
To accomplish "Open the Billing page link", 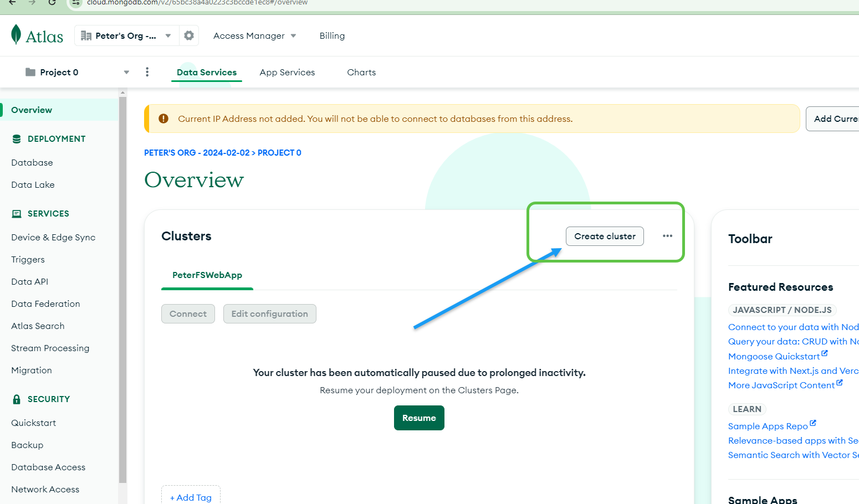I will pyautogui.click(x=332, y=35).
